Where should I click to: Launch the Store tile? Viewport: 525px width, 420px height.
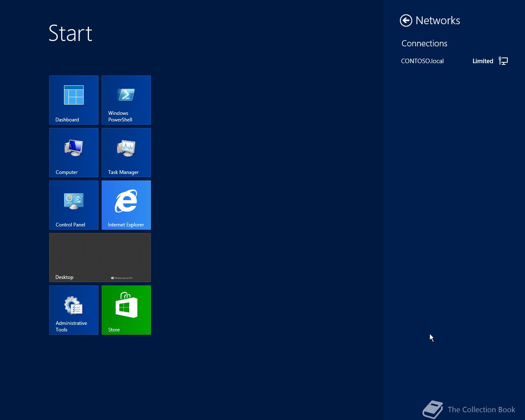click(x=126, y=310)
